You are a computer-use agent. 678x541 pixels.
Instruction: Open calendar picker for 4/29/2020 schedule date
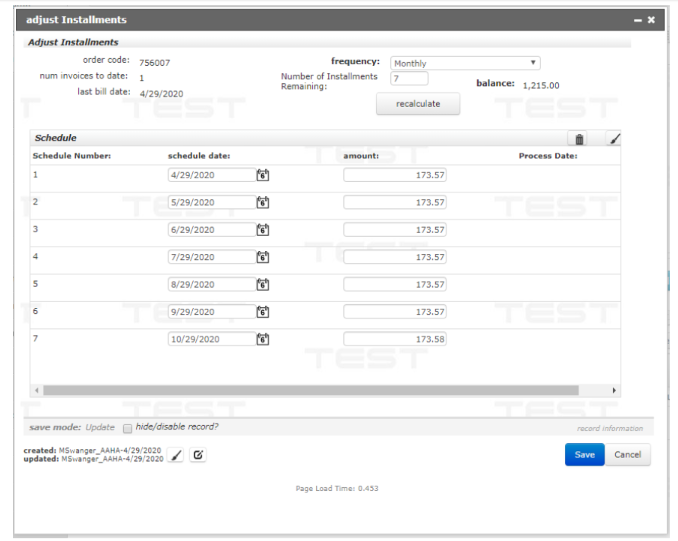pos(263,175)
